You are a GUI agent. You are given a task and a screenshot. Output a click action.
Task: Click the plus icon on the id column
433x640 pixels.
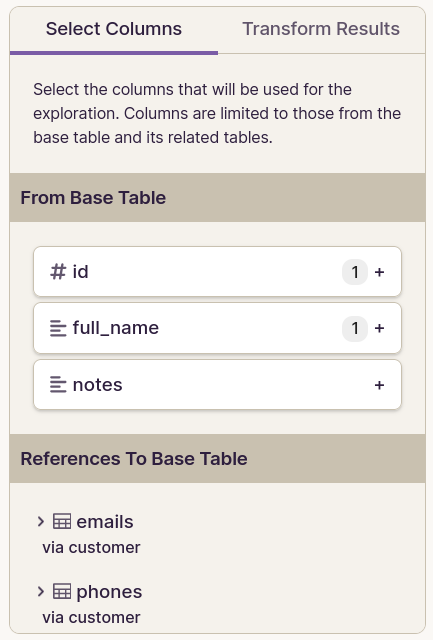pyautogui.click(x=379, y=272)
